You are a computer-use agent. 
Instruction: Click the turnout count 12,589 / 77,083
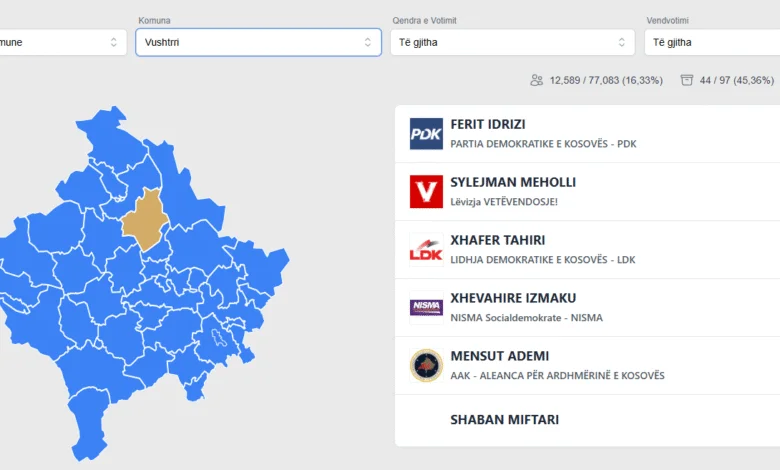coord(606,80)
